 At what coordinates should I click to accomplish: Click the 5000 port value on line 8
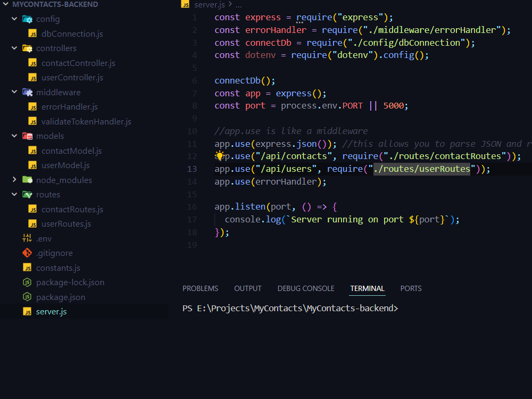(394, 105)
